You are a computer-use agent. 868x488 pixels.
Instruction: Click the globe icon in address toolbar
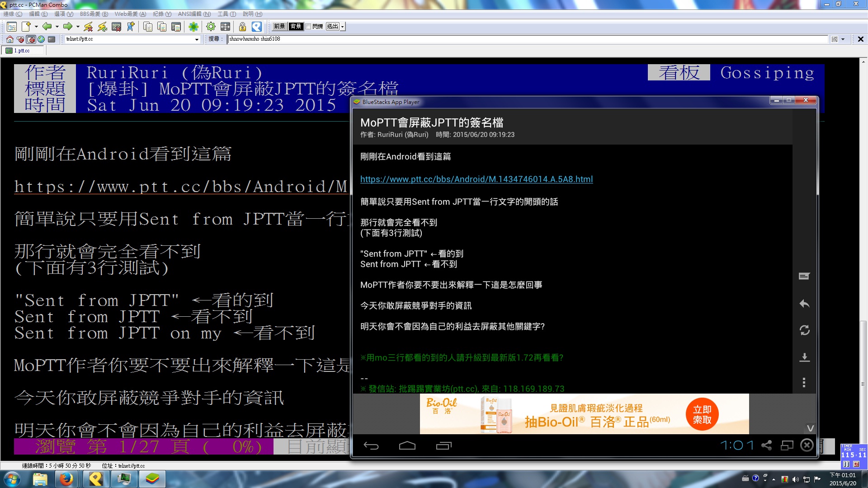pyautogui.click(x=41, y=39)
